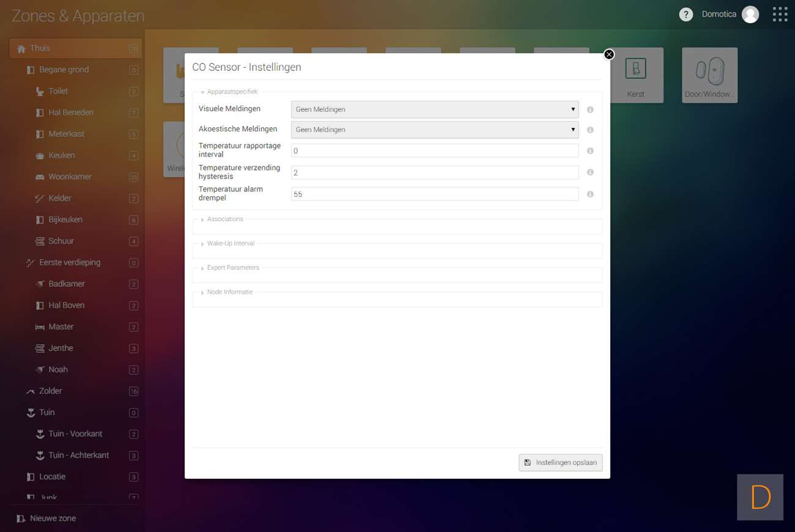This screenshot has height=532, width=795.
Task: Open the help question mark icon
Action: 686,15
